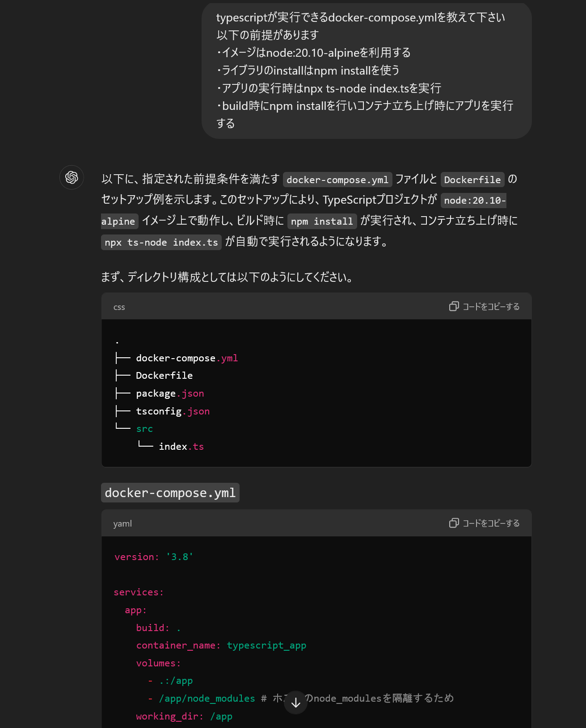
Task: Click the line '以下の前提があります' in user message
Action: click(x=268, y=35)
